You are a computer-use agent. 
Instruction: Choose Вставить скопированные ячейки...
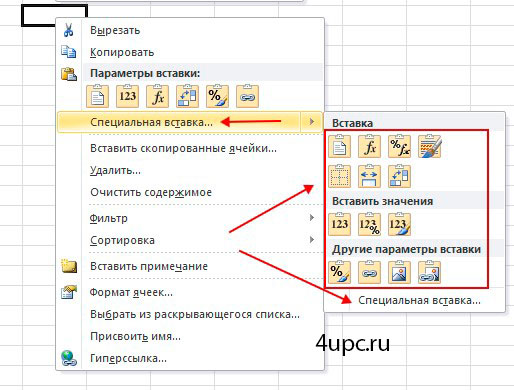coord(183,148)
